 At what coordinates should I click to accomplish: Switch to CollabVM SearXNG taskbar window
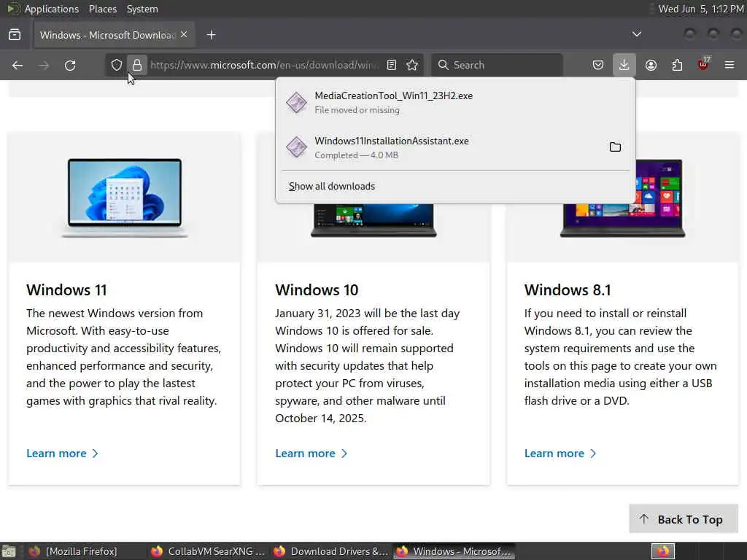click(x=208, y=551)
